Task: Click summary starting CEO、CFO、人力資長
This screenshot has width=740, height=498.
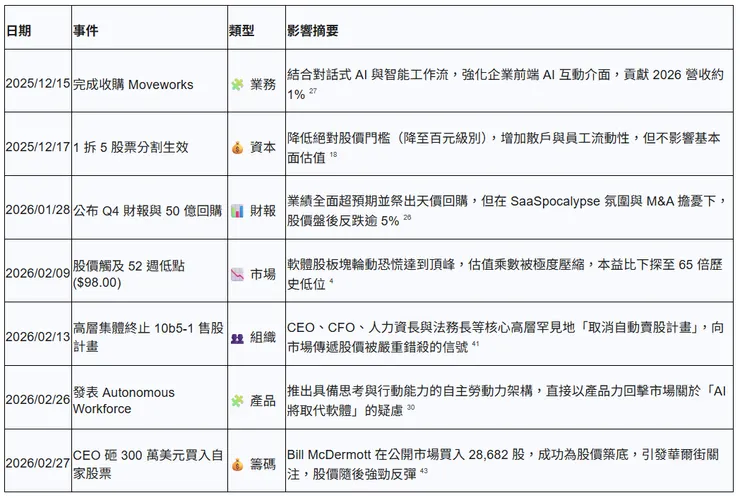Action: [x=505, y=337]
